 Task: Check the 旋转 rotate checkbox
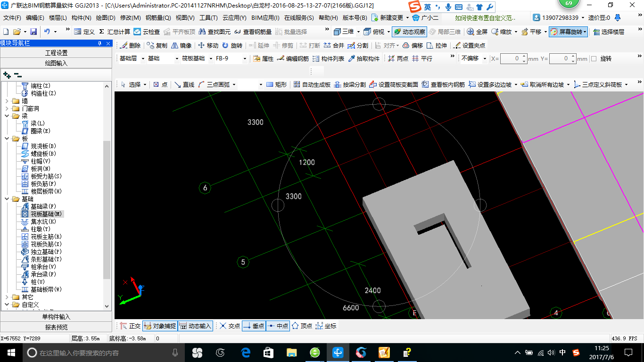click(x=594, y=59)
